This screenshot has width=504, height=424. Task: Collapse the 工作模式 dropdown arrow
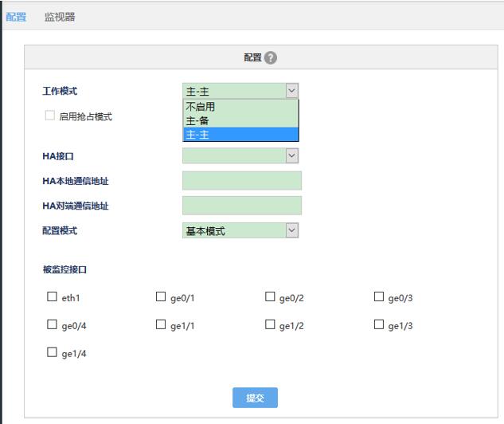(291, 92)
